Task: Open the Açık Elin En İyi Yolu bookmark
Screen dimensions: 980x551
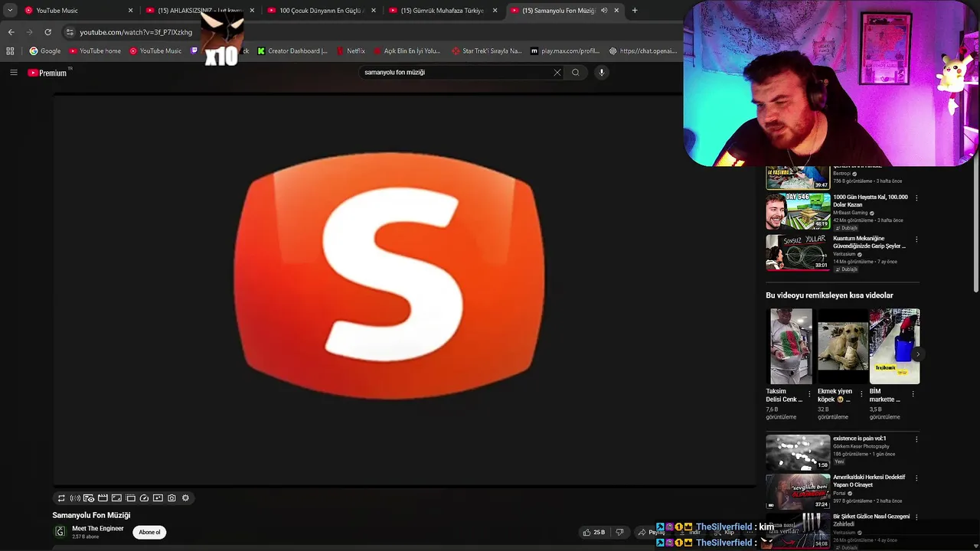Action: tap(407, 51)
